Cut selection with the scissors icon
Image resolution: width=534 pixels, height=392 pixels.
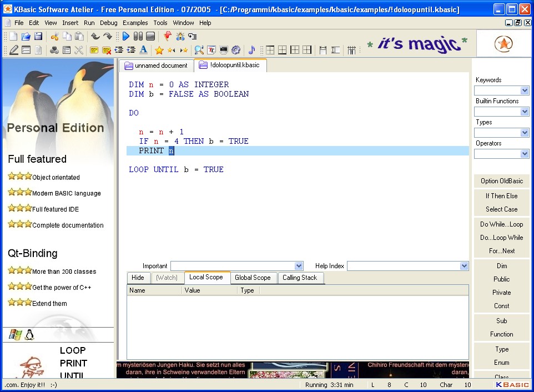click(x=54, y=37)
